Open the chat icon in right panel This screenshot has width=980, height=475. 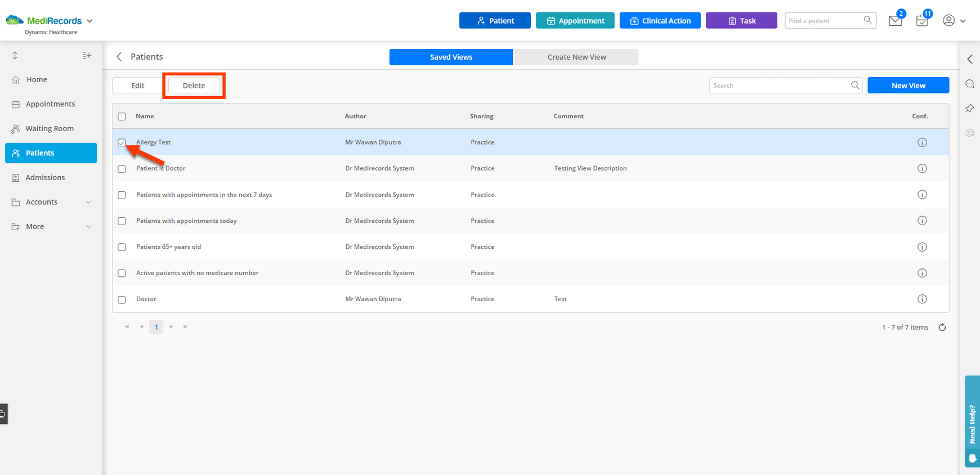click(970, 84)
